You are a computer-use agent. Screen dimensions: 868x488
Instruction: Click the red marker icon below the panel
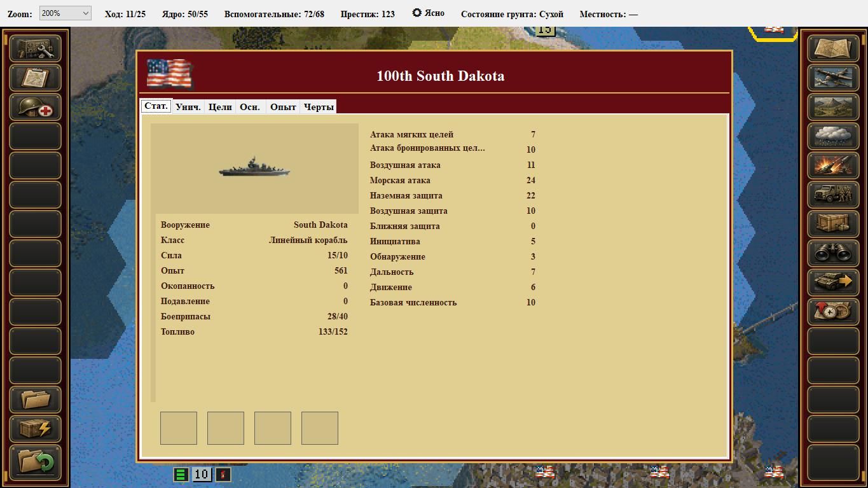(223, 475)
